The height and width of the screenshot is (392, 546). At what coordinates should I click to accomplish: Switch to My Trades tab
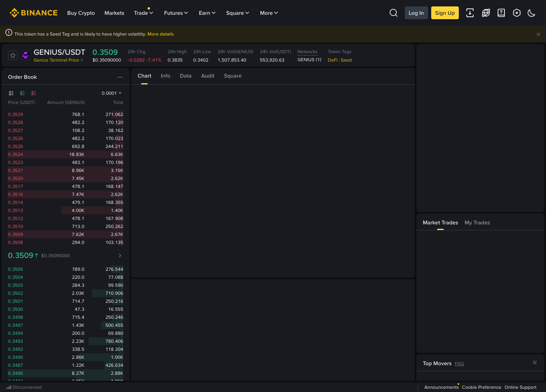coord(477,223)
